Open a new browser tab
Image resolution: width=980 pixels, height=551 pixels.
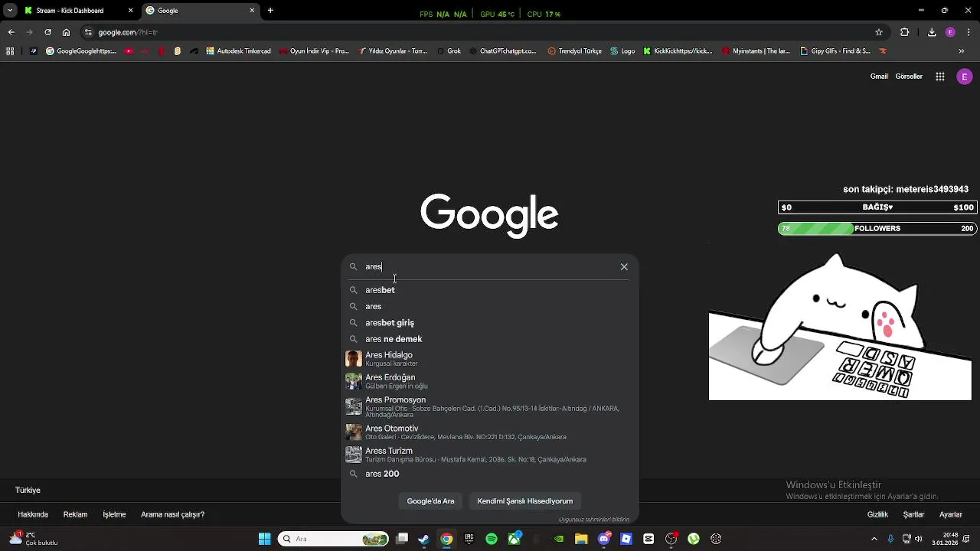point(270,11)
